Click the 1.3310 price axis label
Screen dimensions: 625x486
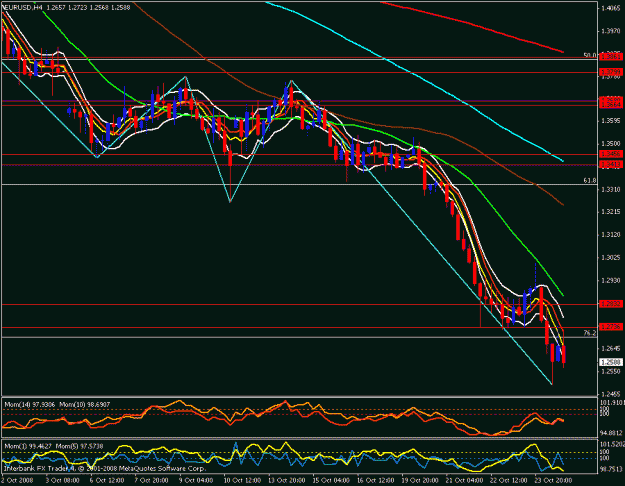(611, 189)
